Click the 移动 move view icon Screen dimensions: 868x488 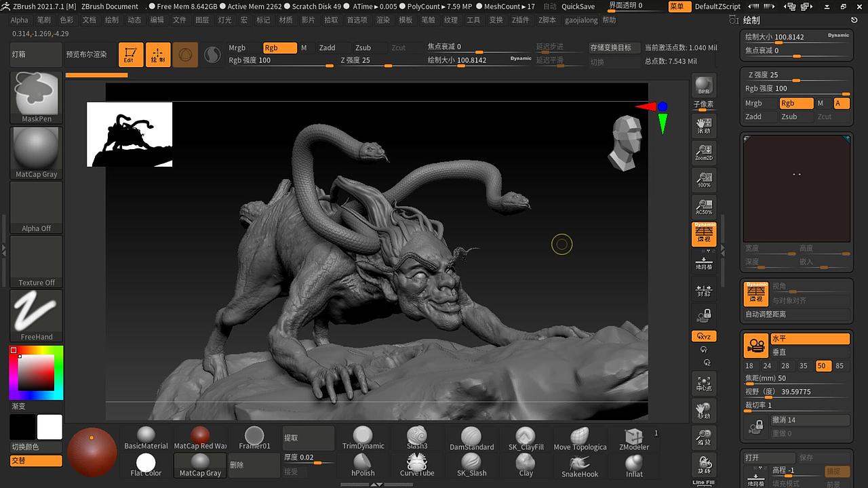(x=704, y=411)
